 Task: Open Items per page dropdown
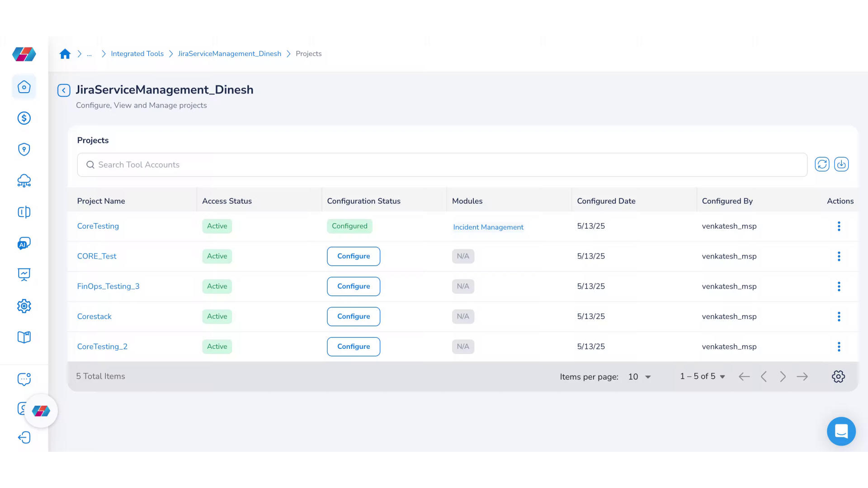[x=639, y=376]
